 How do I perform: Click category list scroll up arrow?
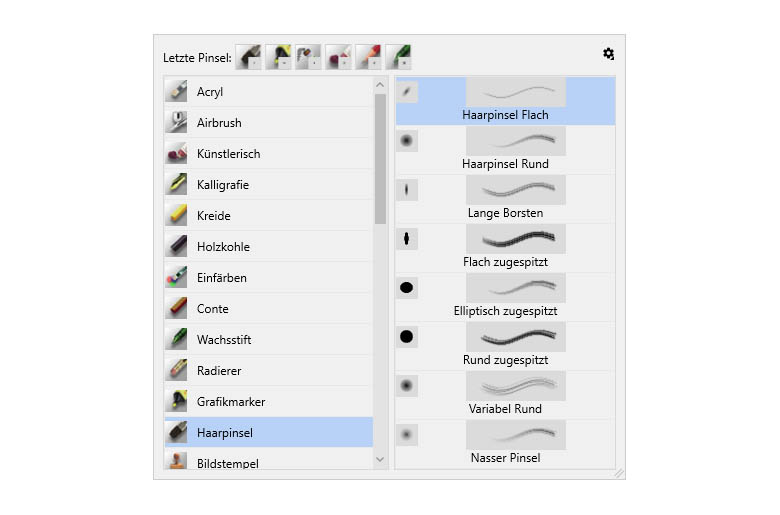380,85
